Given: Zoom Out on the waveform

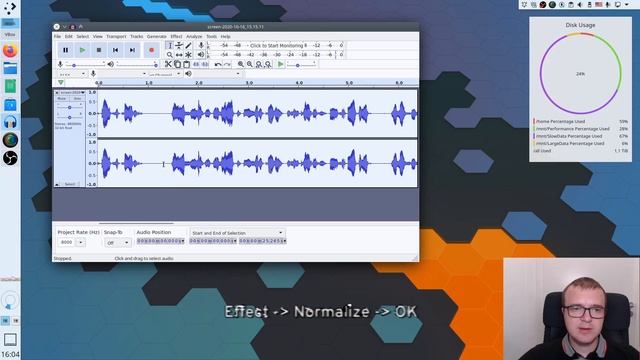Looking at the screenshot, I should pyautogui.click(x=250, y=64).
